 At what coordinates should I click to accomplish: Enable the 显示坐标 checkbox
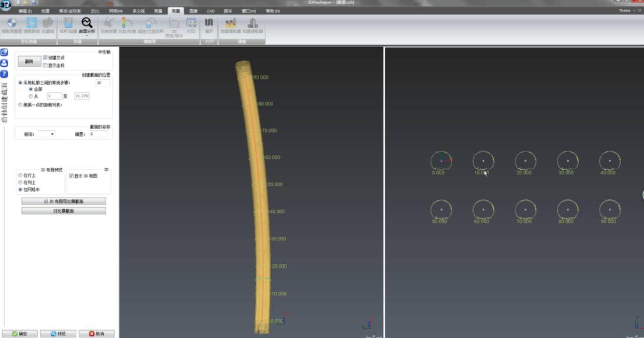pyautogui.click(x=46, y=65)
